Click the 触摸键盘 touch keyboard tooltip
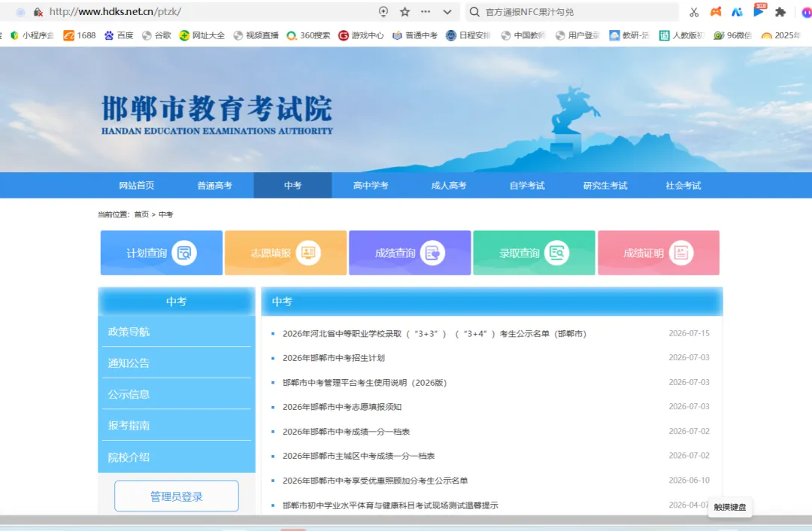The height and width of the screenshot is (531, 812). tap(729, 507)
